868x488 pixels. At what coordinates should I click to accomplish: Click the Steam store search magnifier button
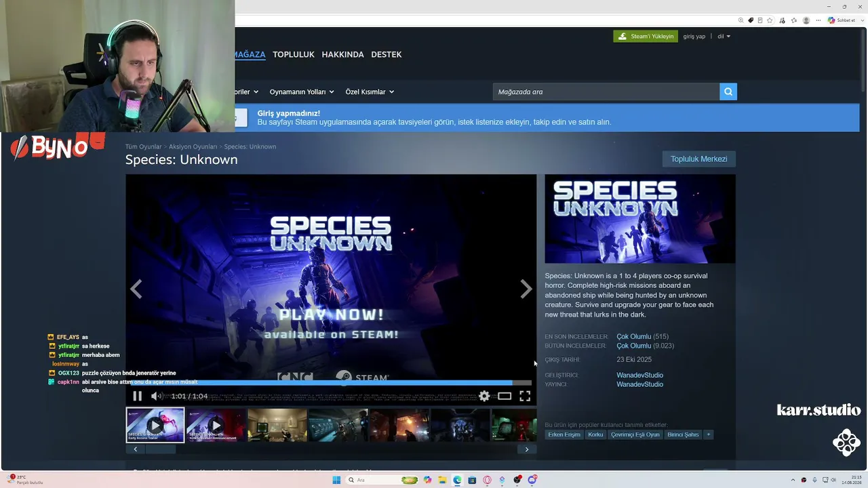coord(728,91)
